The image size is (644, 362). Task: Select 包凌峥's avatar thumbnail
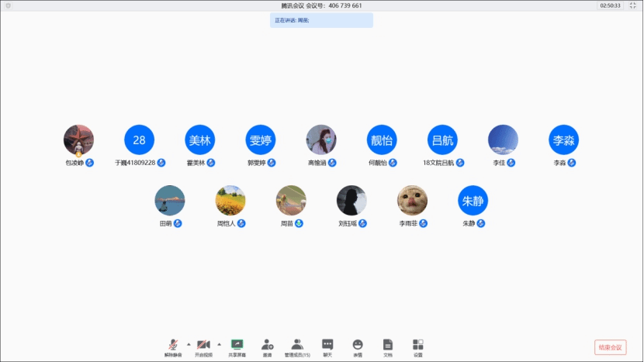point(78,140)
